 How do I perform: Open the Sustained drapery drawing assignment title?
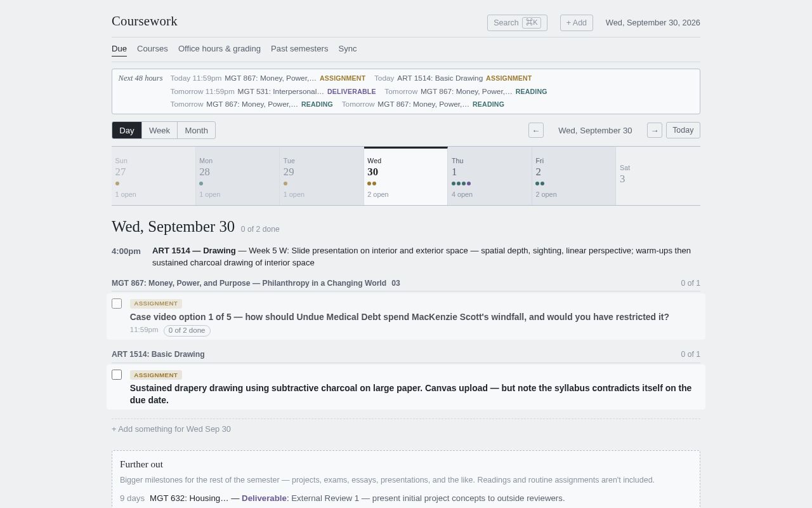(x=411, y=394)
